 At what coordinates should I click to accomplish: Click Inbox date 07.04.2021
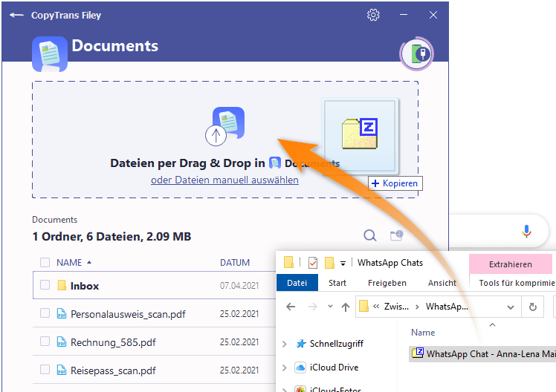[x=239, y=285]
